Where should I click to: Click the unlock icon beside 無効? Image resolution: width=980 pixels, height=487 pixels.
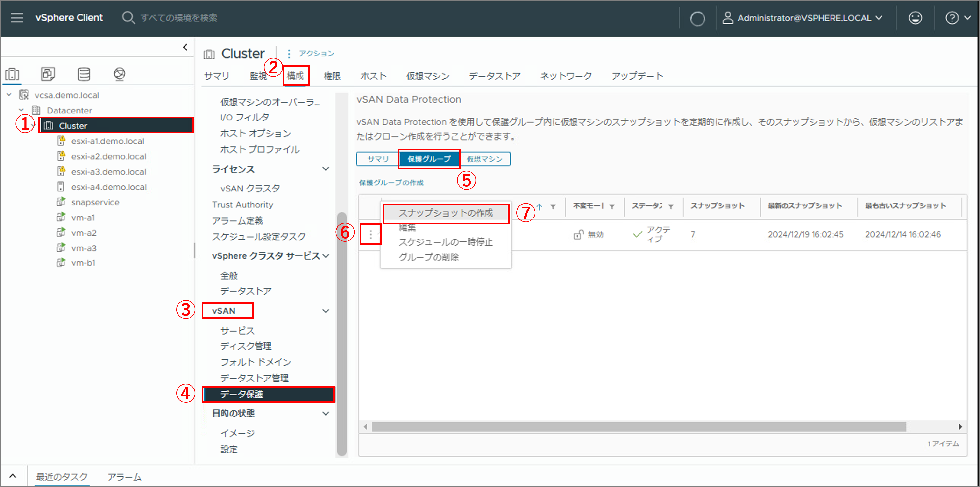click(x=579, y=234)
